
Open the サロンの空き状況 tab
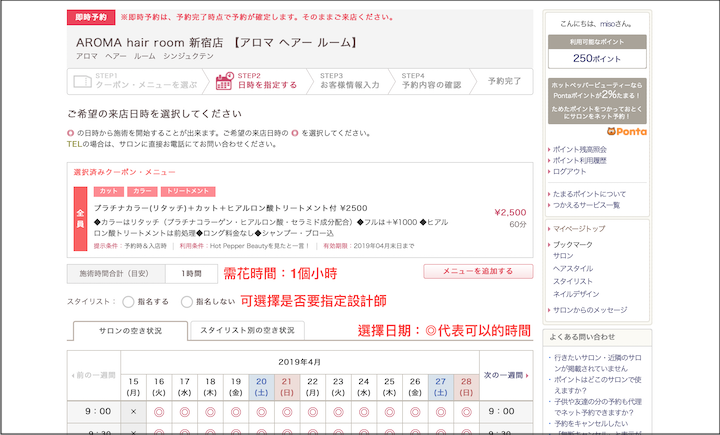pyautogui.click(x=131, y=330)
